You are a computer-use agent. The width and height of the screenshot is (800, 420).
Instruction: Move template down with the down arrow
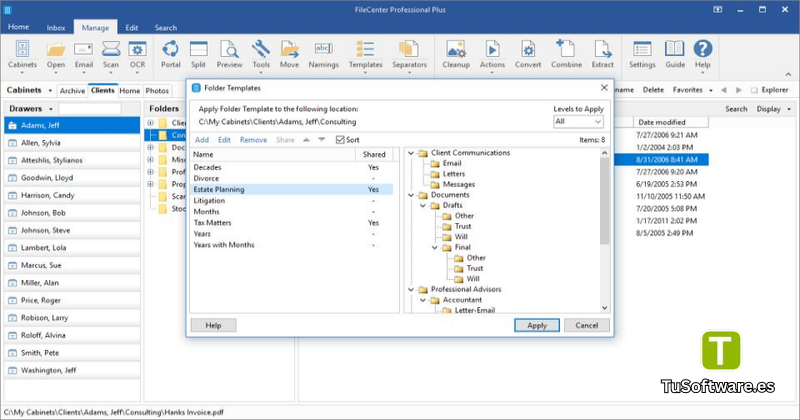pos(321,140)
